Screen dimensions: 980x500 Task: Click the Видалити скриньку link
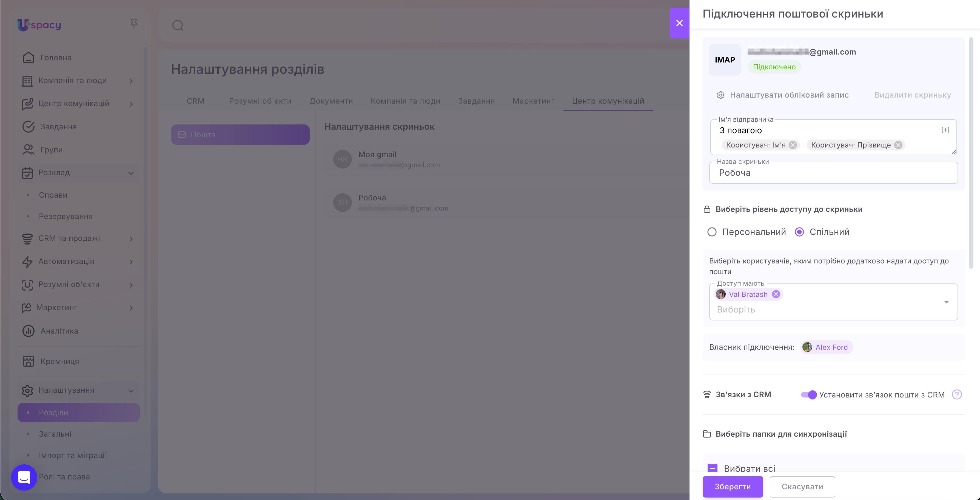(x=912, y=95)
